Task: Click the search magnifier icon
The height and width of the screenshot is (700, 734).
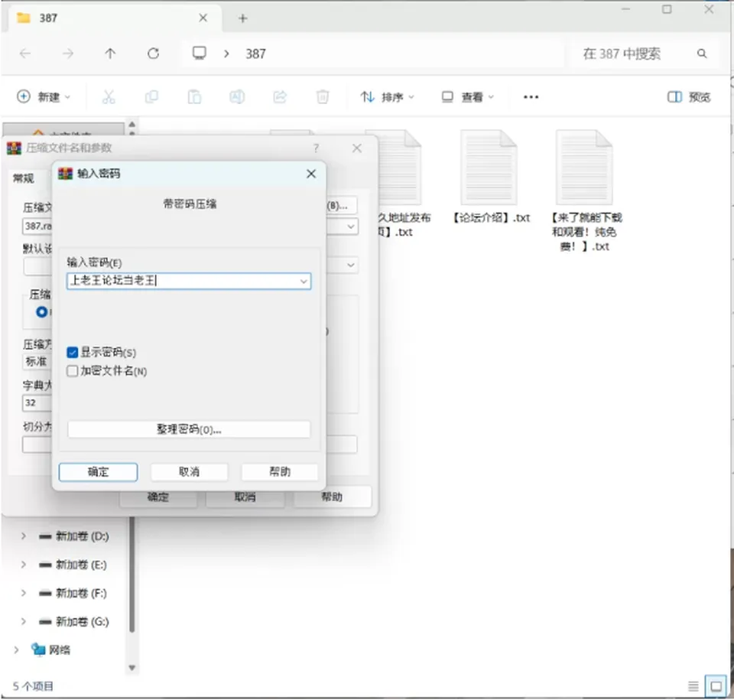Action: [x=702, y=54]
